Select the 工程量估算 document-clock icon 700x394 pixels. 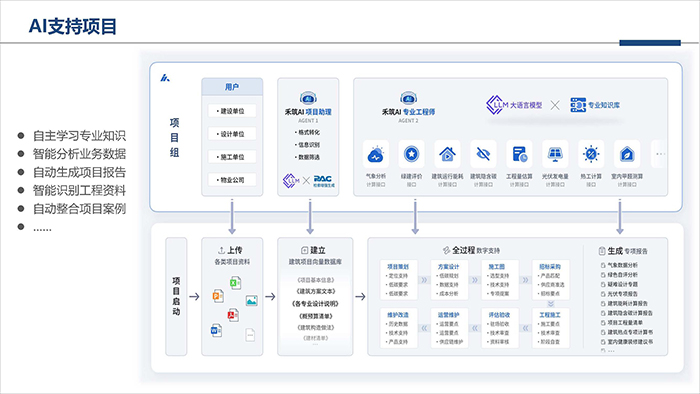[519, 154]
